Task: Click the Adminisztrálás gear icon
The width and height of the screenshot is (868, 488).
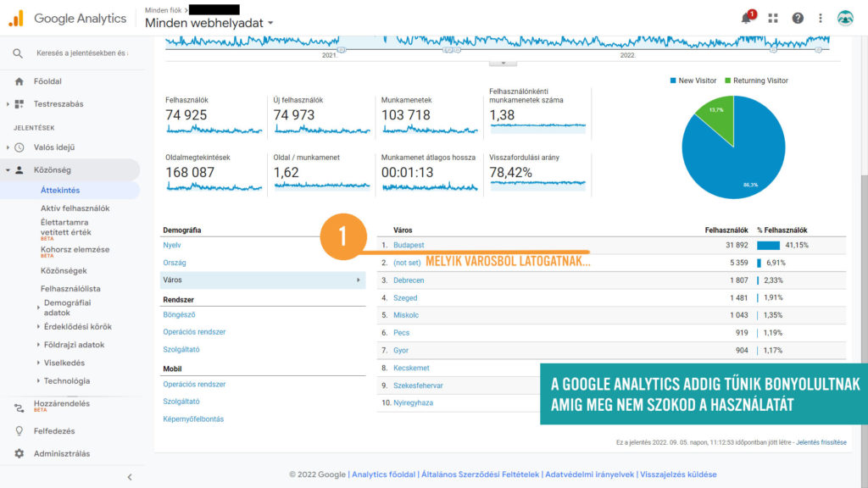Action: (x=19, y=453)
